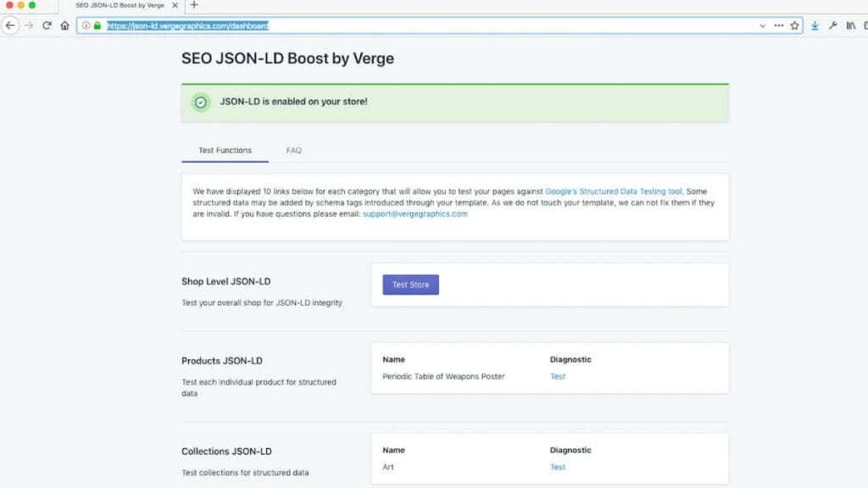Click the 'Products JSON-LD' heading
Screen dimensions: 868x488
[x=222, y=361]
